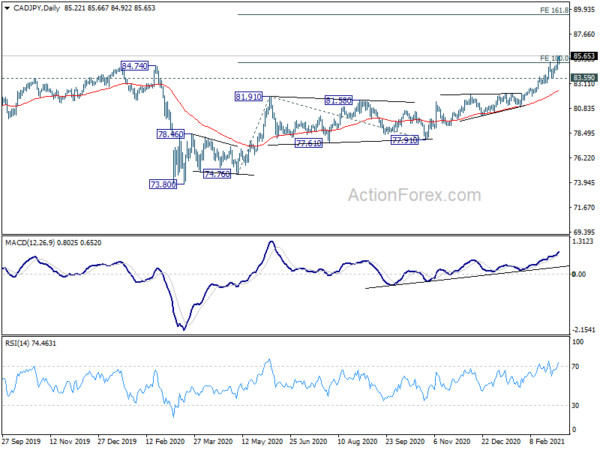Click the 27 Sep 2019 date label
This screenshot has width=600, height=450.
(x=21, y=441)
